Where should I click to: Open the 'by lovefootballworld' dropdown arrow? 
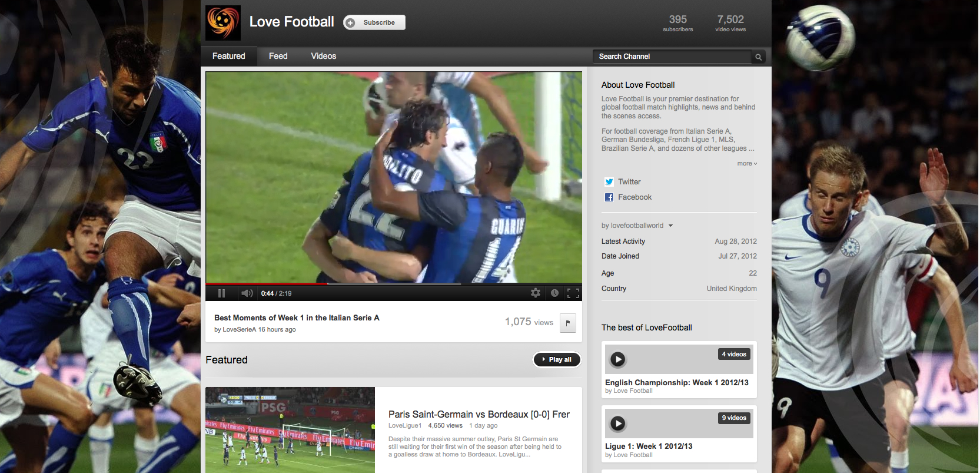pyautogui.click(x=670, y=226)
